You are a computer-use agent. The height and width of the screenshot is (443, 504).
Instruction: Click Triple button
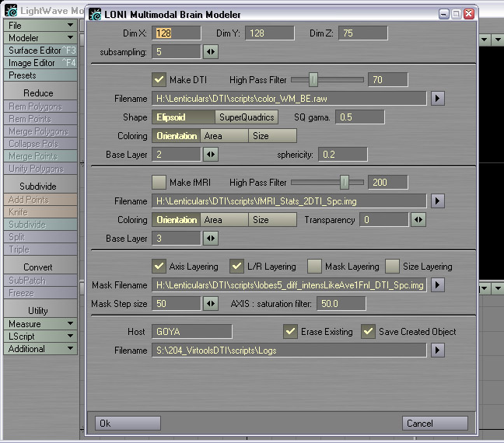pos(40,249)
